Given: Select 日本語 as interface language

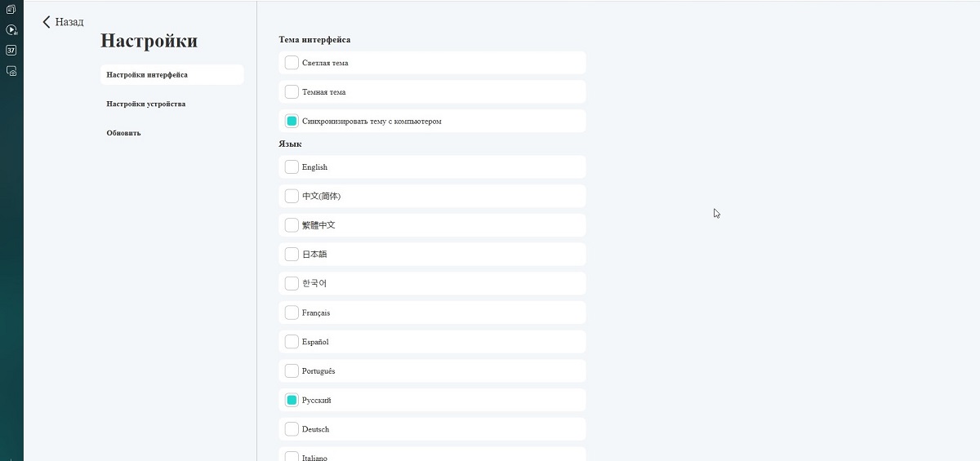Looking at the screenshot, I should coord(292,255).
